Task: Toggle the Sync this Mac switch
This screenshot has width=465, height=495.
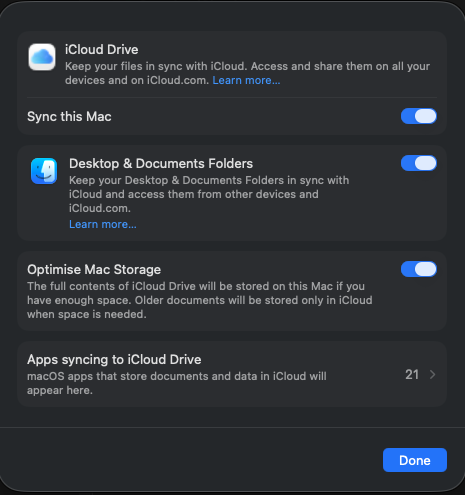Action: 419,116
